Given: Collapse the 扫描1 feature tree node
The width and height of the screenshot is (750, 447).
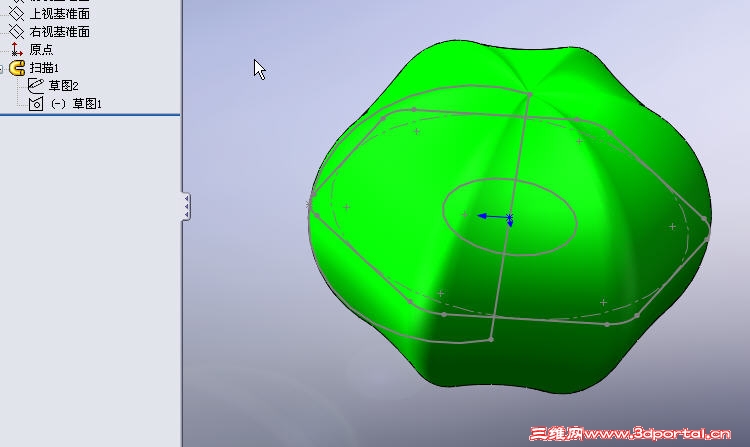Looking at the screenshot, I should pos(1,69).
